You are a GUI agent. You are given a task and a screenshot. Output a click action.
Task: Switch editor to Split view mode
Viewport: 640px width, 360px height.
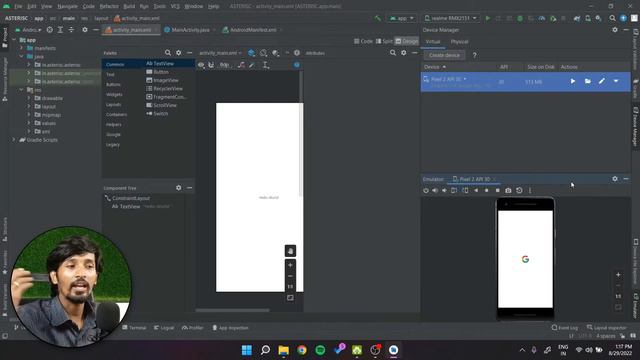384,41
